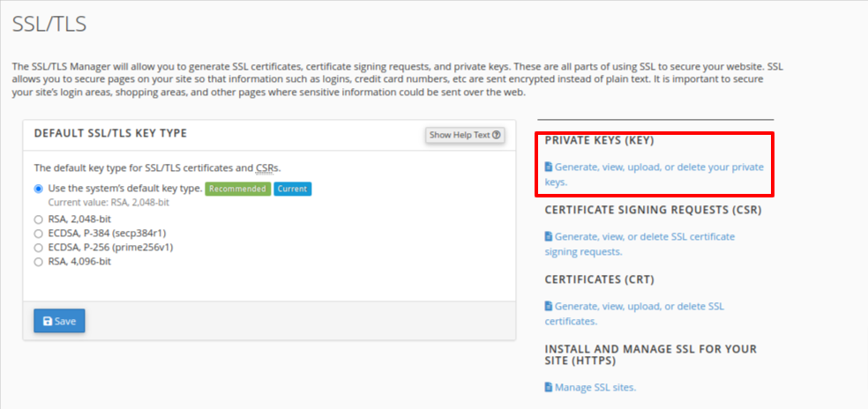This screenshot has width=868, height=409.
Task: Choose ECDSA, P-256 (prime256v1) key type
Action: [x=38, y=248]
